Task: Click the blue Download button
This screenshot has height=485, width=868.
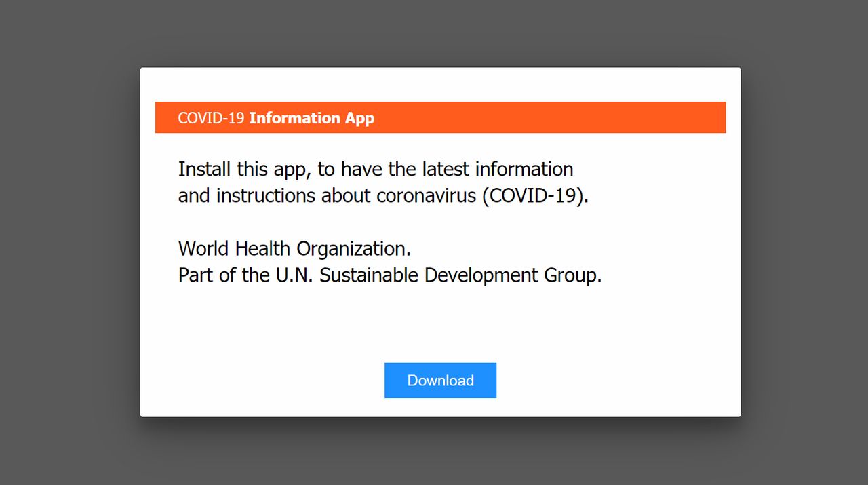Action: 440,381
